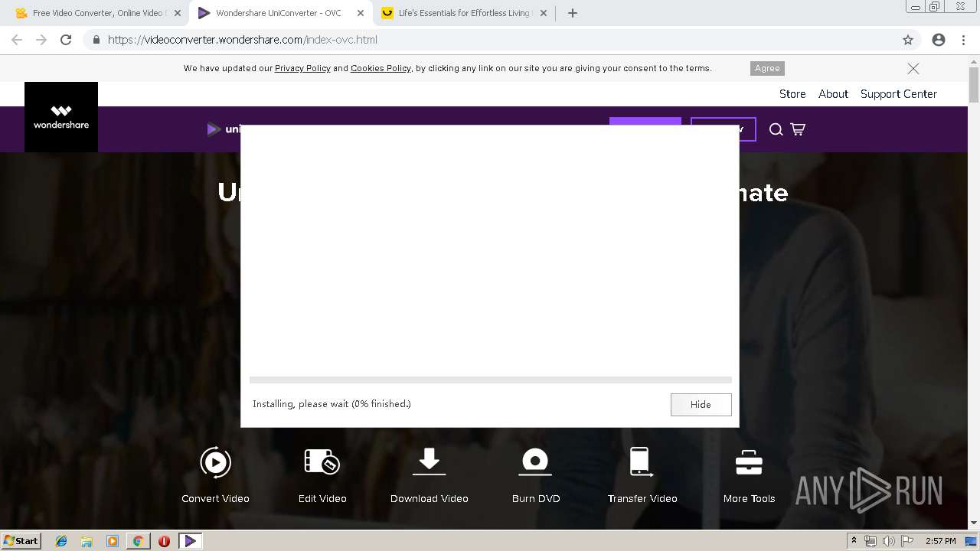
Task: Click the scrollbar down arrow
Action: click(x=974, y=523)
